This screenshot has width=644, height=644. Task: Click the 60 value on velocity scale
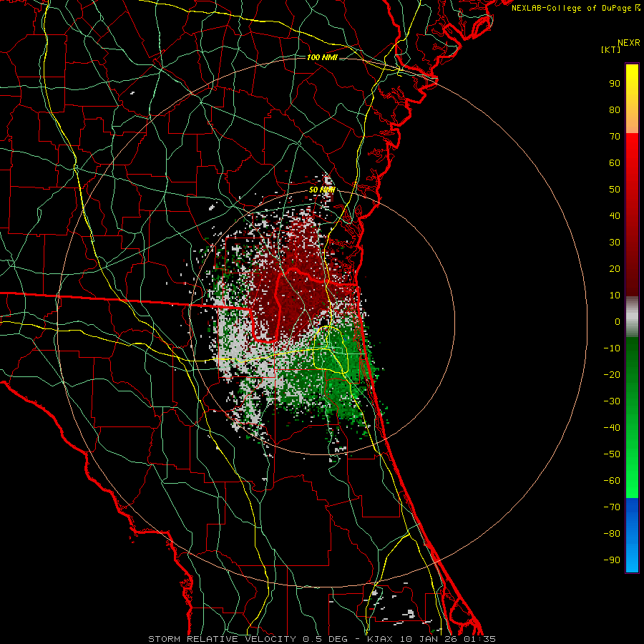(615, 162)
